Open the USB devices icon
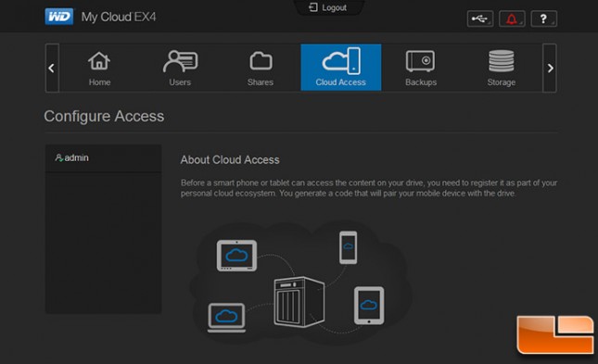This screenshot has width=598, height=364. tap(479, 19)
